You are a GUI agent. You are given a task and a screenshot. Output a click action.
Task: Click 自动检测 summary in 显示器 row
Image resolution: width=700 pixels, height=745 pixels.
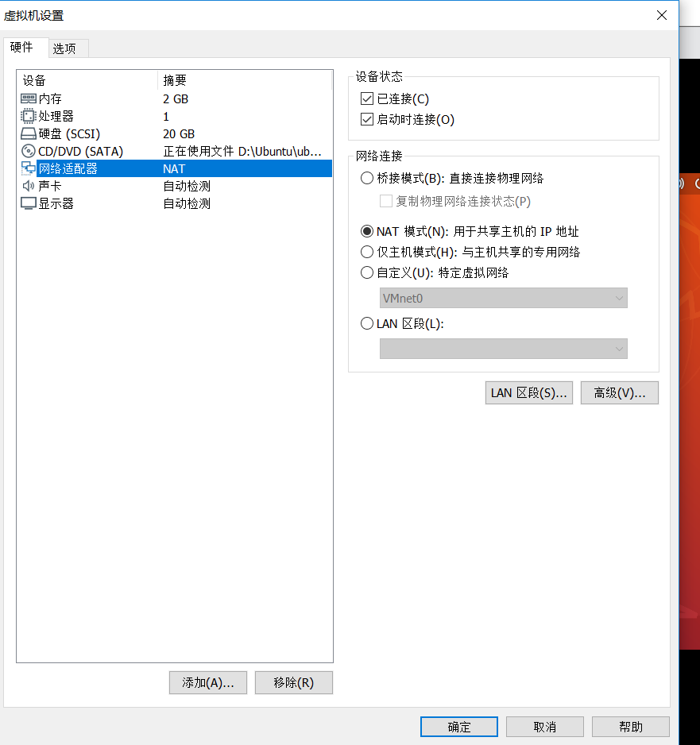tap(187, 203)
